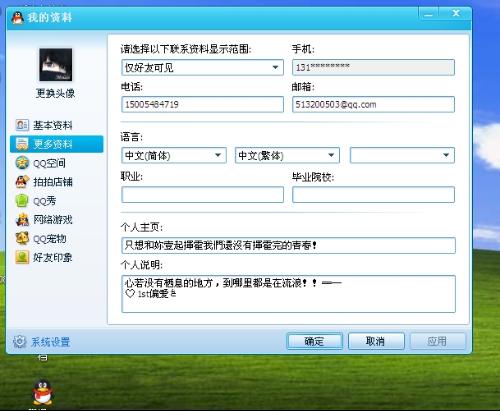Click the 系统设置 gear icon
500x411 pixels.
point(19,342)
